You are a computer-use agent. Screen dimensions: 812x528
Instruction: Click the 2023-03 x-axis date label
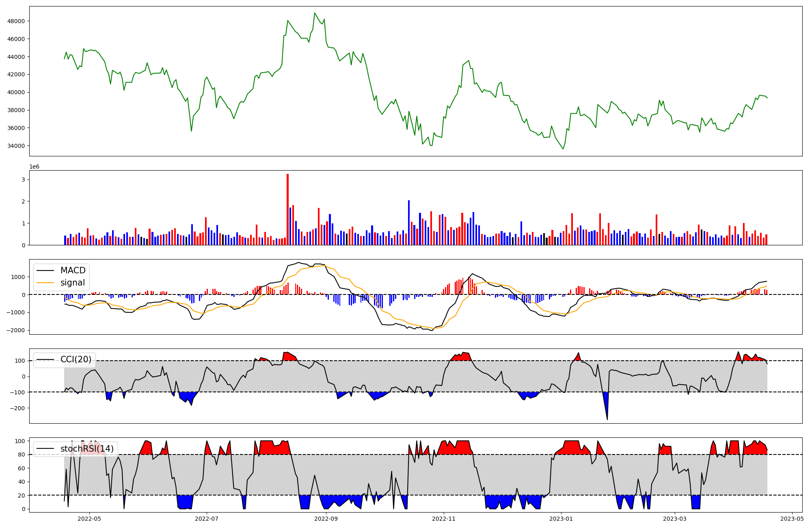(675, 519)
